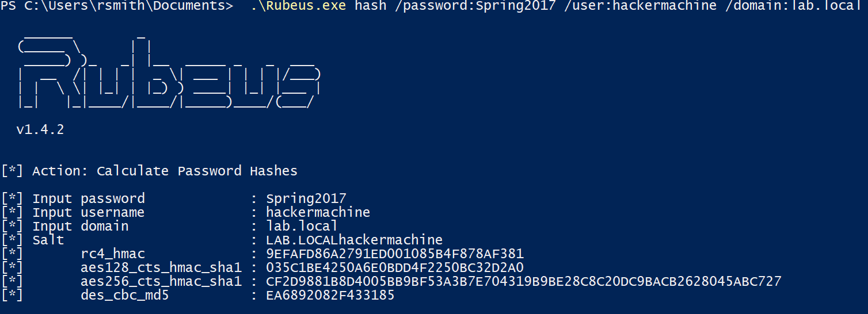This screenshot has width=868, height=314.
Task: Click the Input username value hackermachine
Action: click(x=318, y=213)
